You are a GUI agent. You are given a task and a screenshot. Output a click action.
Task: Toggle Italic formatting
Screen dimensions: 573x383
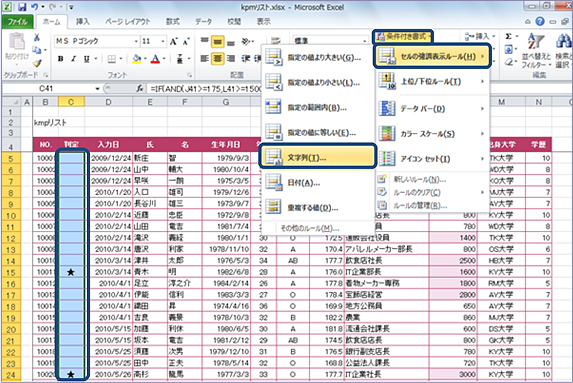[x=73, y=58]
